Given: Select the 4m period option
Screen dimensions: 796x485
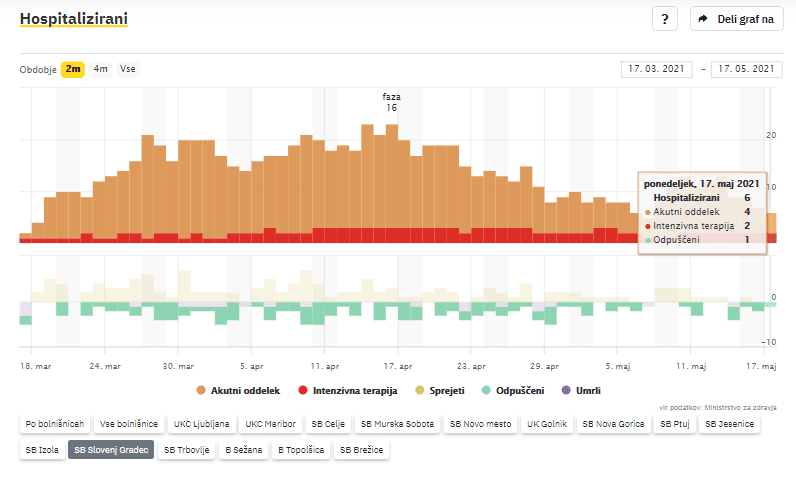Looking at the screenshot, I should [x=101, y=69].
